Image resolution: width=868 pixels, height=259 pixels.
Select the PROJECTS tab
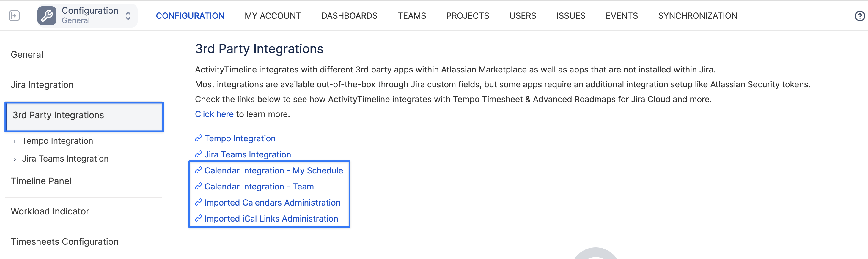tap(467, 16)
